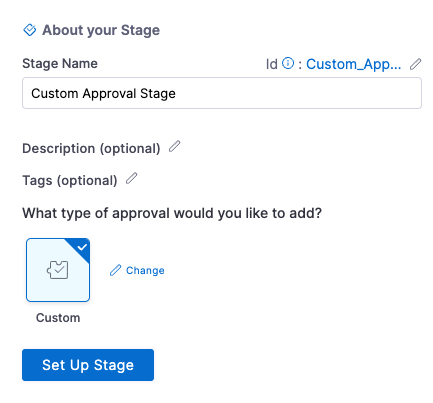Click the Id label text

(272, 64)
